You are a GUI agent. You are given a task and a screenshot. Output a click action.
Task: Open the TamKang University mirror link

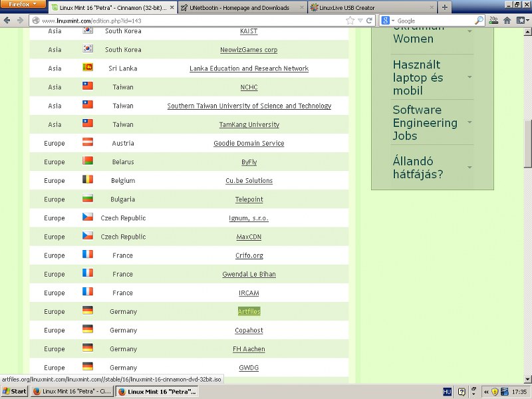(x=249, y=124)
